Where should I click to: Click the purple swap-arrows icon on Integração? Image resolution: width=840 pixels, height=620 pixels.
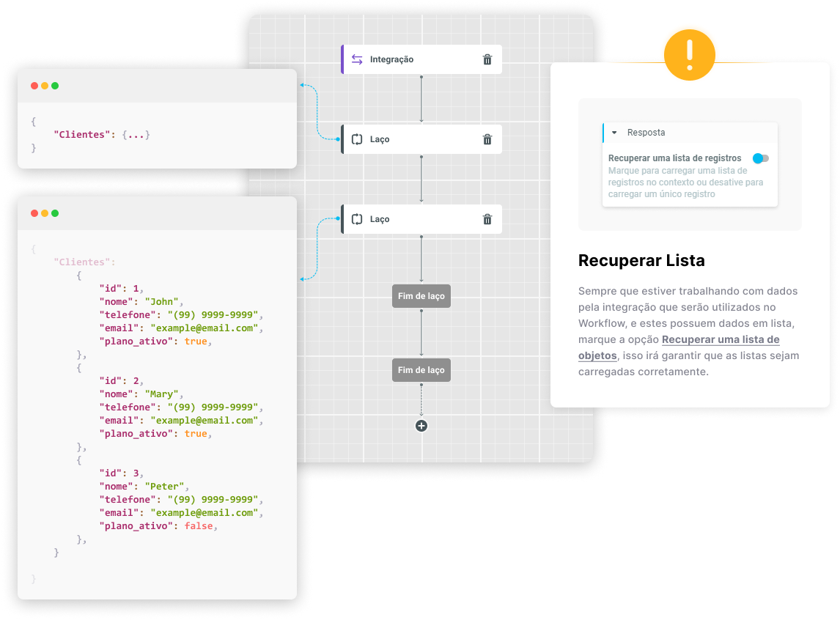[x=357, y=59]
